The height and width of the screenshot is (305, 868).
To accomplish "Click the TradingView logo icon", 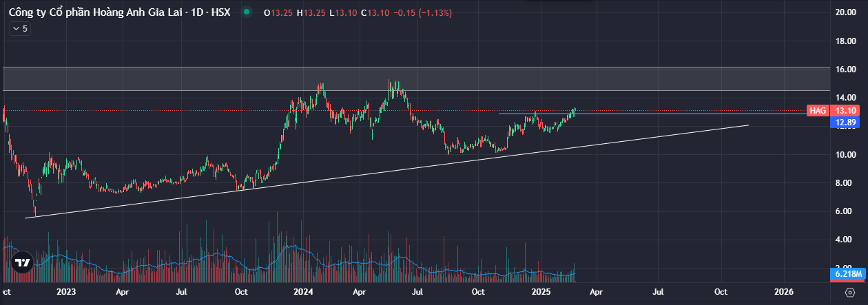I will [23, 262].
